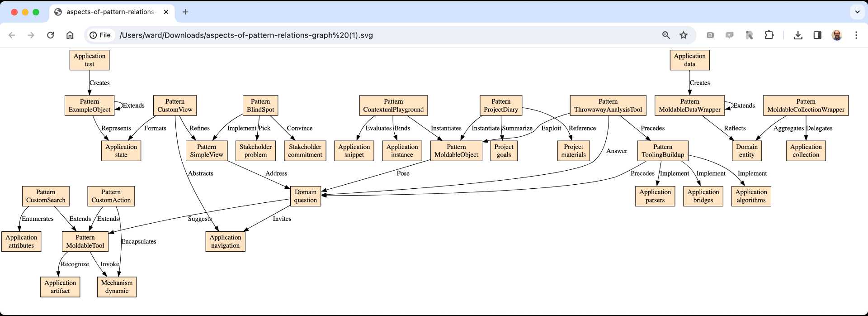Open a new tab with plus button
868x316 pixels.
click(x=185, y=12)
